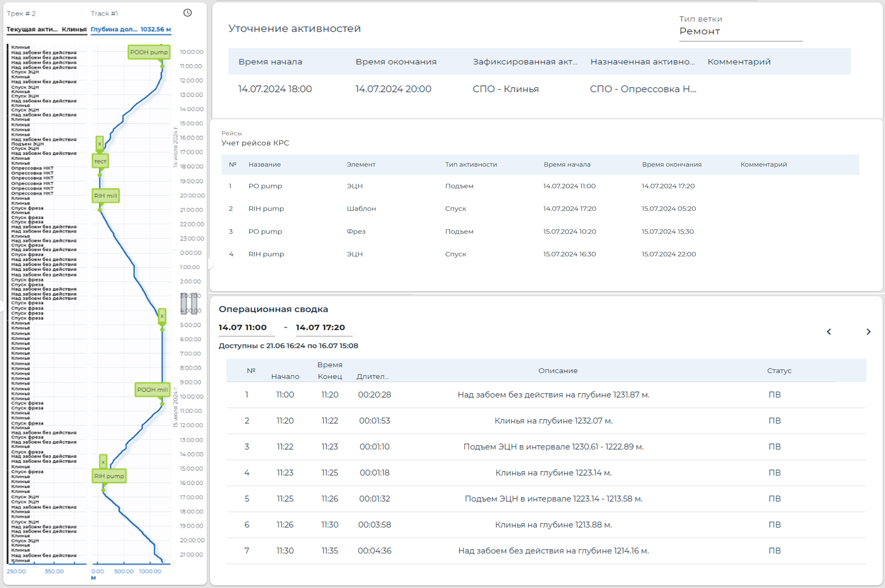This screenshot has height=588, width=885.
Task: Go to next operational summary page
Action: (869, 332)
